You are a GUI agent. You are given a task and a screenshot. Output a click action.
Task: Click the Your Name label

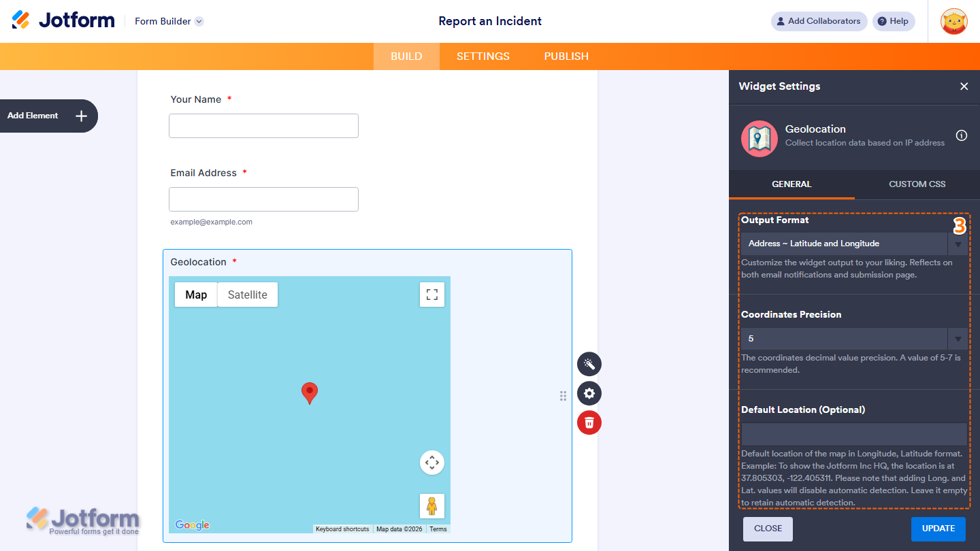click(x=196, y=99)
